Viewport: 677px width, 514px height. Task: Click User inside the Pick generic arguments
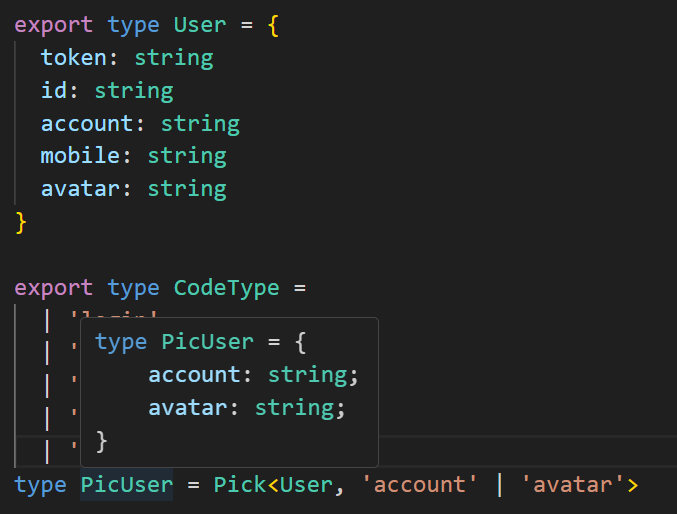[x=305, y=486]
